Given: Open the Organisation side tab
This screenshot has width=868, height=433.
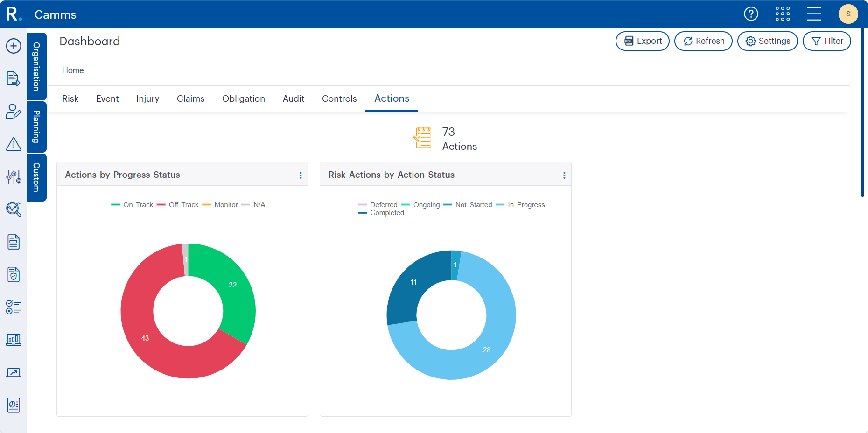Looking at the screenshot, I should pyautogui.click(x=36, y=66).
